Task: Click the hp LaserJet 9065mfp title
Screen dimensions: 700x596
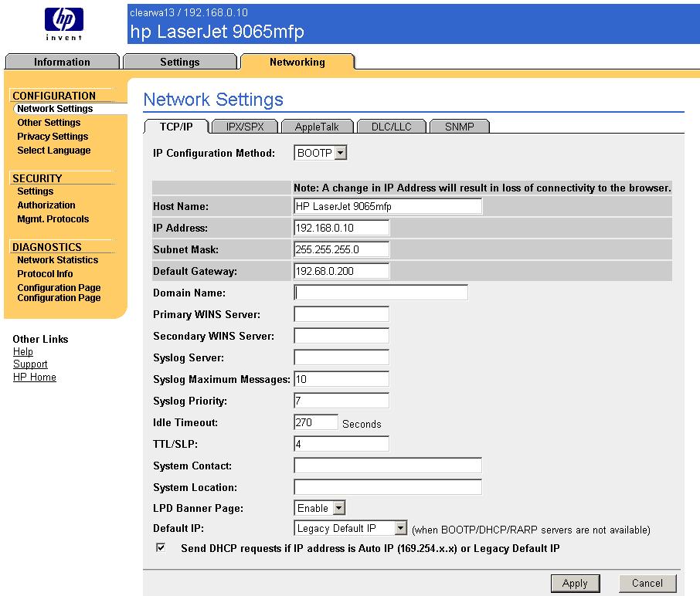Action: [217, 32]
